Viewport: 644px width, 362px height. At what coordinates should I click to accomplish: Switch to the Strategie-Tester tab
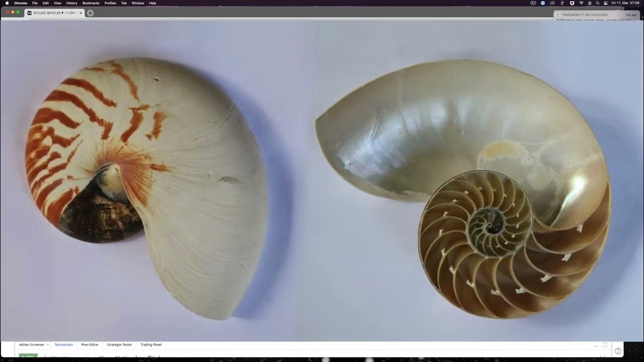coord(119,345)
